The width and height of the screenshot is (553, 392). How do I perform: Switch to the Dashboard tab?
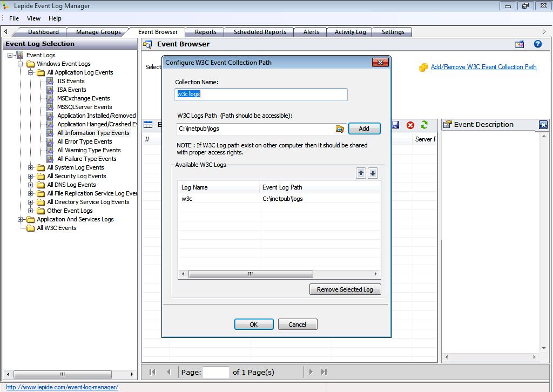point(43,32)
